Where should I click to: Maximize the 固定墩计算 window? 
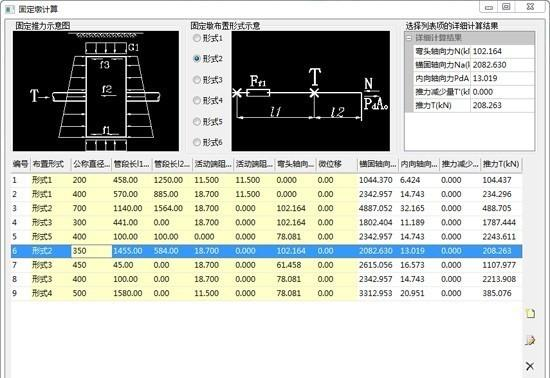coord(506,7)
